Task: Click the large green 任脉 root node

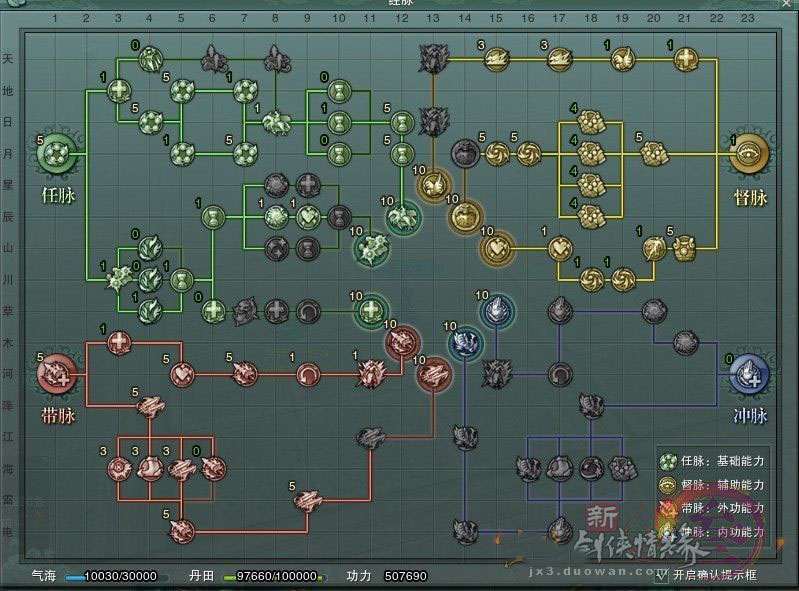Action: coord(57,155)
